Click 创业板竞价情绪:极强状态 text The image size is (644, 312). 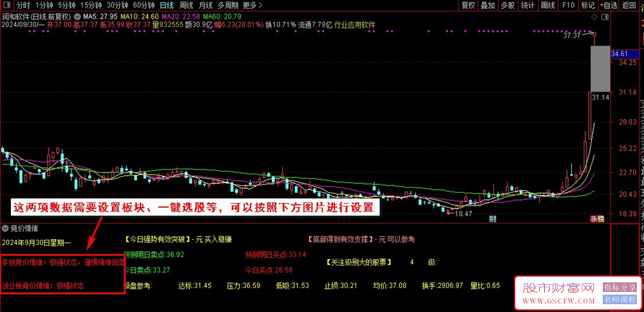(43, 286)
